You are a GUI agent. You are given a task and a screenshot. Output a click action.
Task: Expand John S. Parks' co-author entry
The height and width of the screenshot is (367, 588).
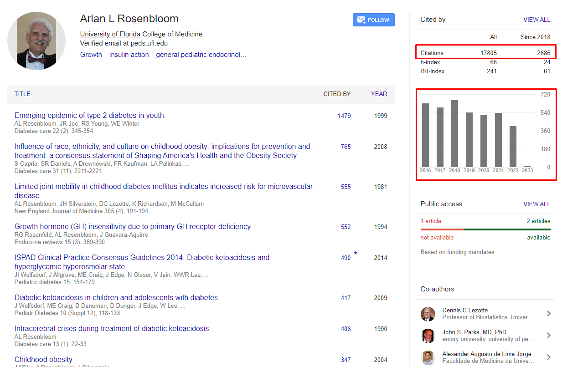pos(548,336)
